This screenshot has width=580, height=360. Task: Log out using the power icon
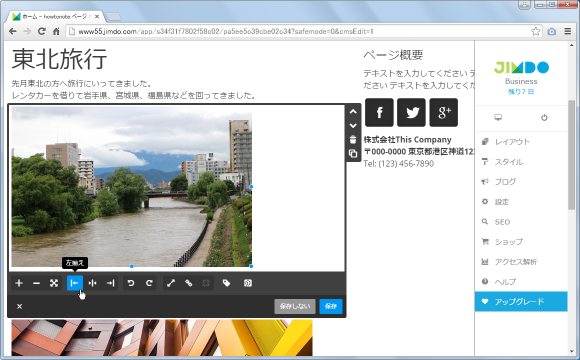click(x=544, y=118)
